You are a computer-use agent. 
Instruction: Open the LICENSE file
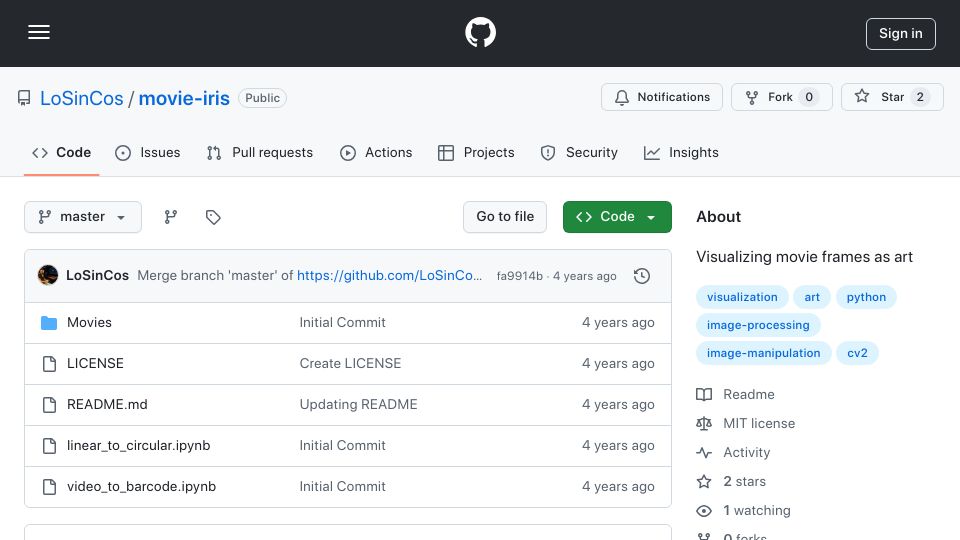click(x=95, y=364)
